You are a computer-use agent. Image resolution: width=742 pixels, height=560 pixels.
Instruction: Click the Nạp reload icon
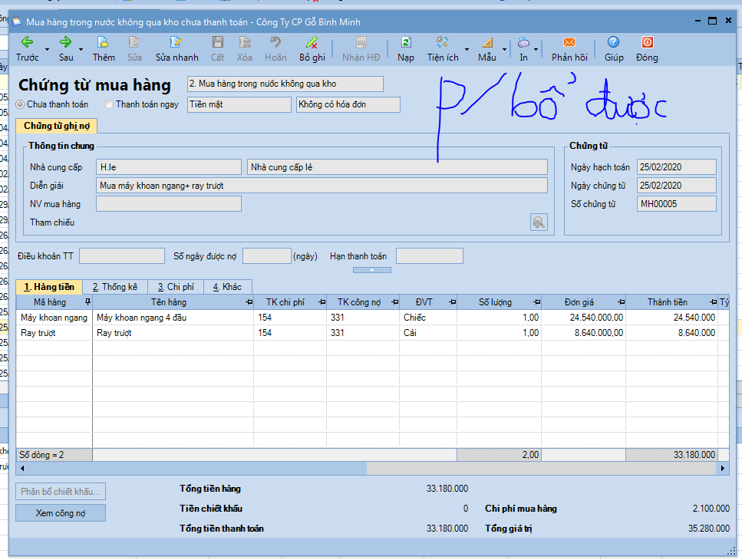click(406, 43)
